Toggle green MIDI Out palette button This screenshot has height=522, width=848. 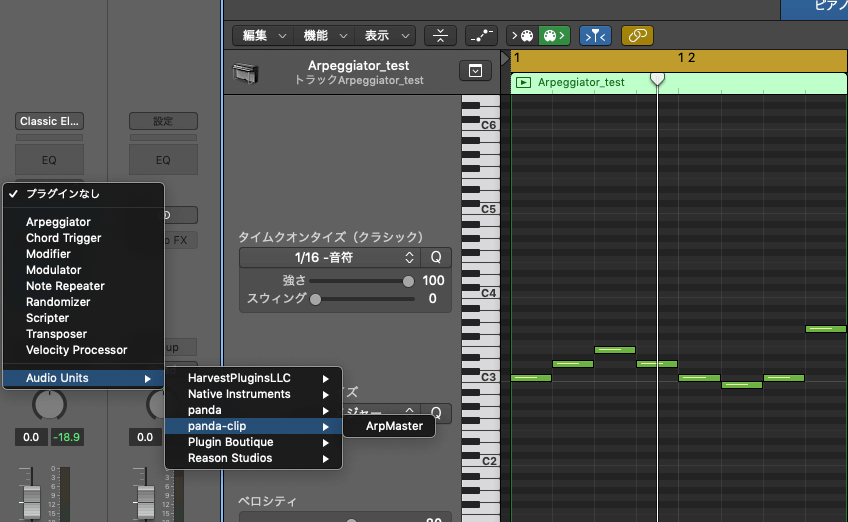(x=554, y=36)
